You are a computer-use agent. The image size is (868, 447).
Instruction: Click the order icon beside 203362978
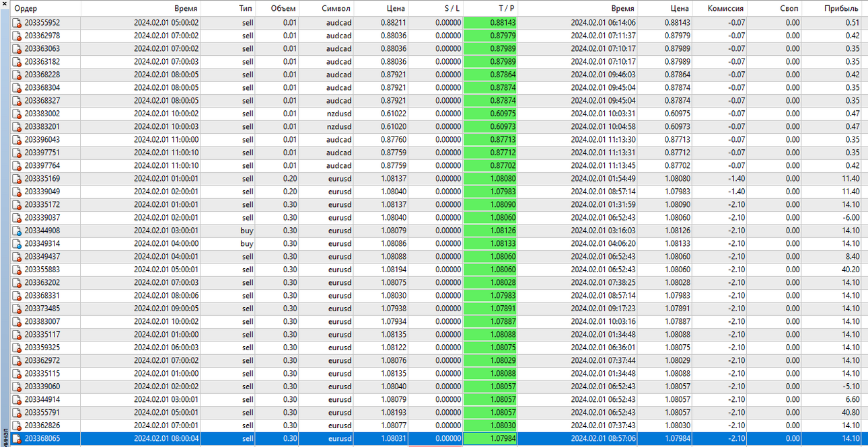[17, 36]
